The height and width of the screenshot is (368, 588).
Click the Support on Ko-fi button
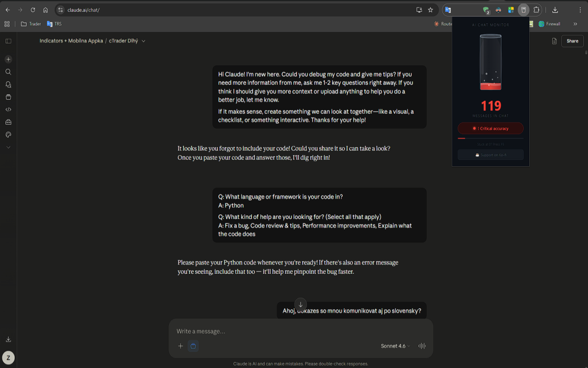click(491, 155)
